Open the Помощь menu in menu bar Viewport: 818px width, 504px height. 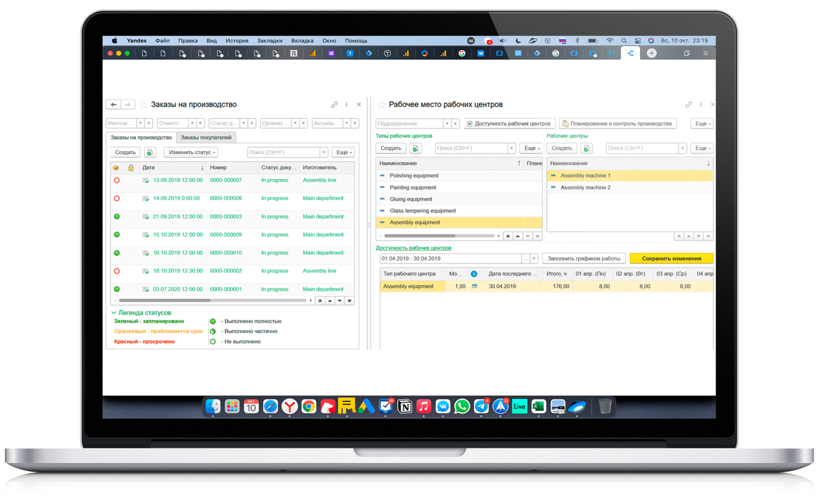(356, 41)
